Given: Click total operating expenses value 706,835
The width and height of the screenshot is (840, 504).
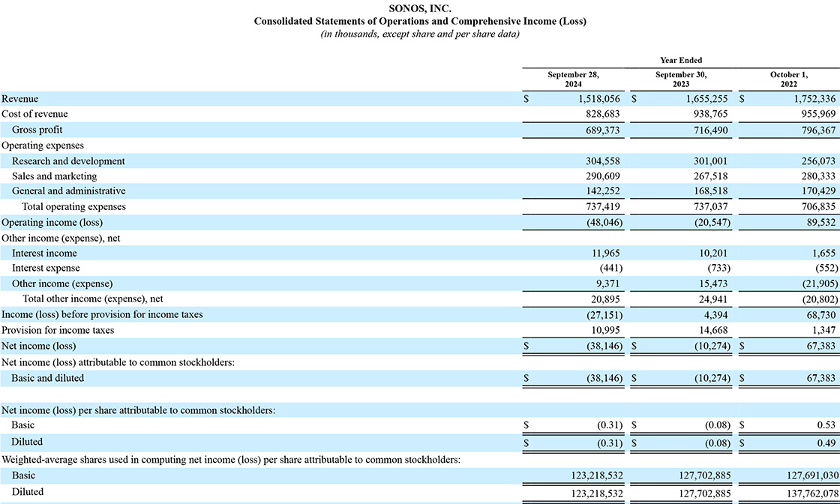Looking at the screenshot, I should coord(818,207).
